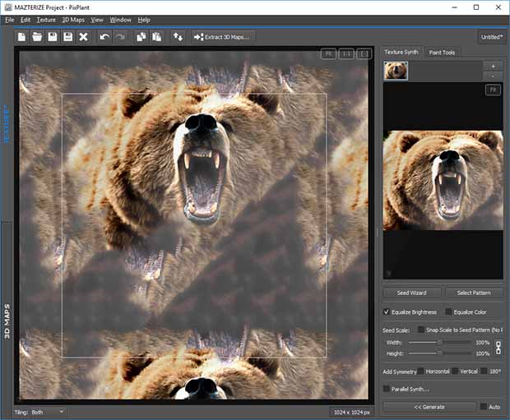Enable Vertical symmetry checkbox
Viewport: 510px width, 420px height.
[x=455, y=371]
